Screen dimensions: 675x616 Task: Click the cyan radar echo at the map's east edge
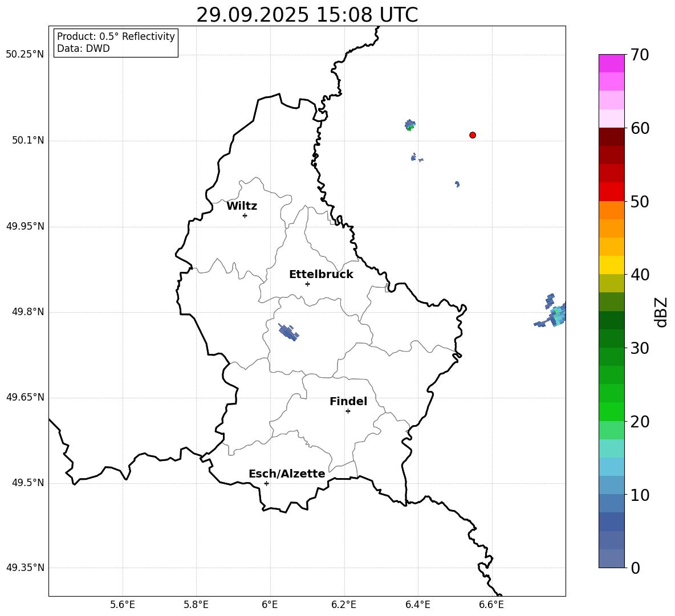click(x=558, y=315)
